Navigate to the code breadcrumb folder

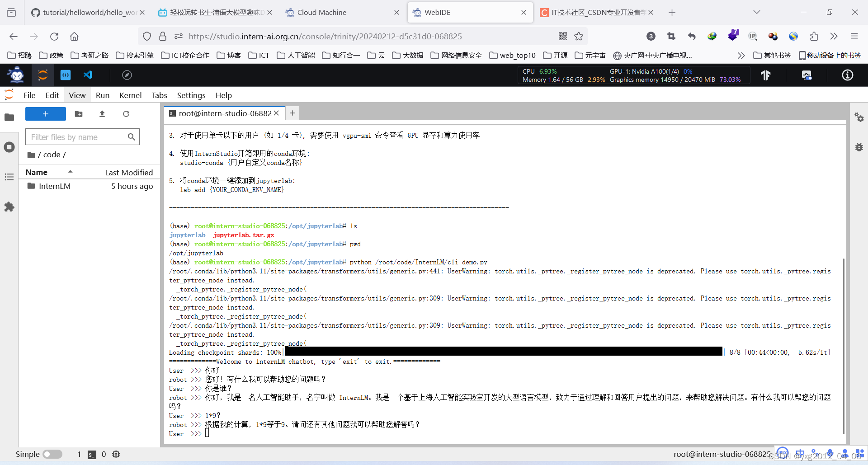pos(52,155)
